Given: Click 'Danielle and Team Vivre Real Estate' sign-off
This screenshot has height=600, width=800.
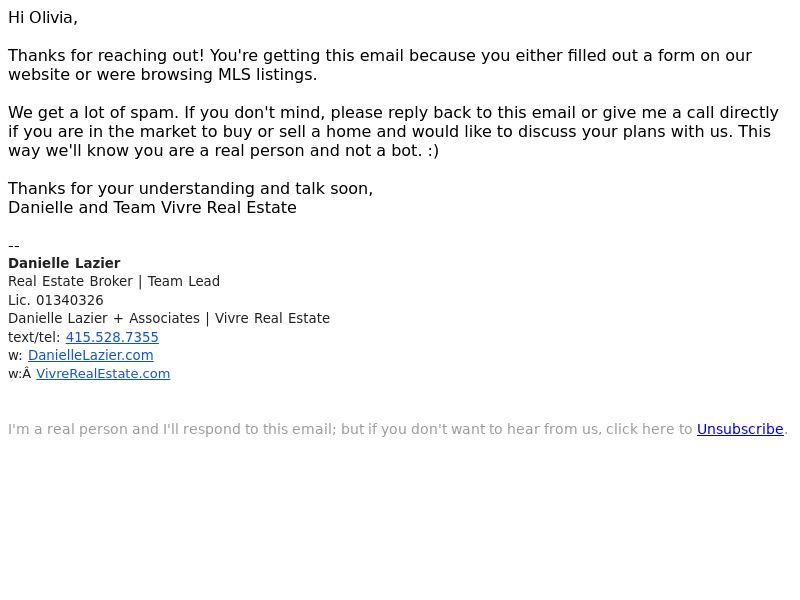Looking at the screenshot, I should point(152,208).
